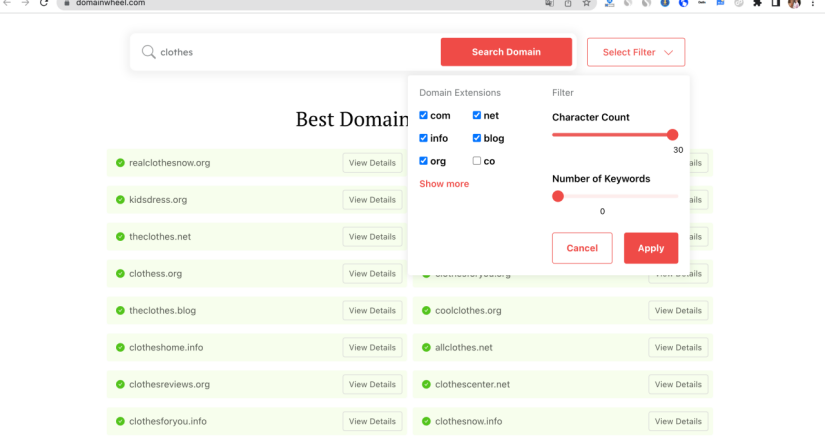Image resolution: width=825 pixels, height=441 pixels.
Task: Click the magnifier icon in search box
Action: [x=148, y=52]
